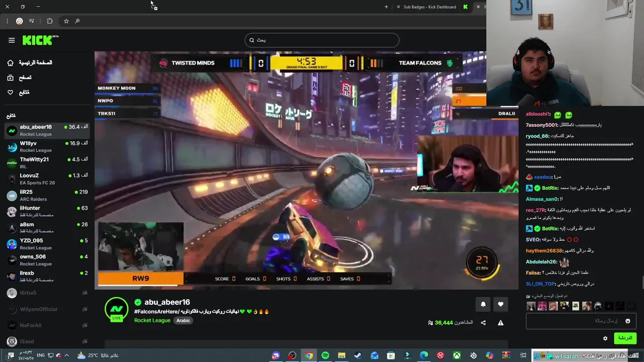Open Chrome from the taskbar
644x362 pixels.
309,355
